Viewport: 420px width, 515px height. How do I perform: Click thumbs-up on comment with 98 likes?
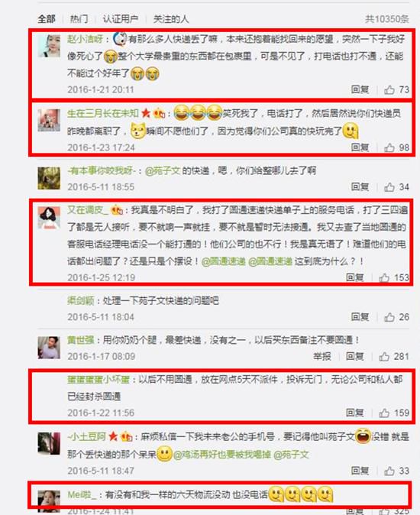[x=389, y=147]
